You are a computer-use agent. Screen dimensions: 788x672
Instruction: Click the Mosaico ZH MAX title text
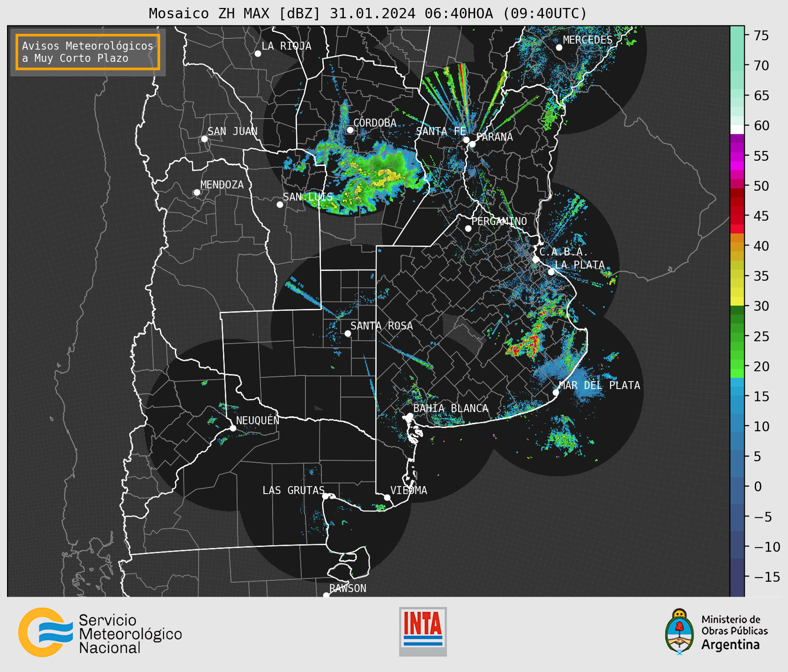(368, 13)
